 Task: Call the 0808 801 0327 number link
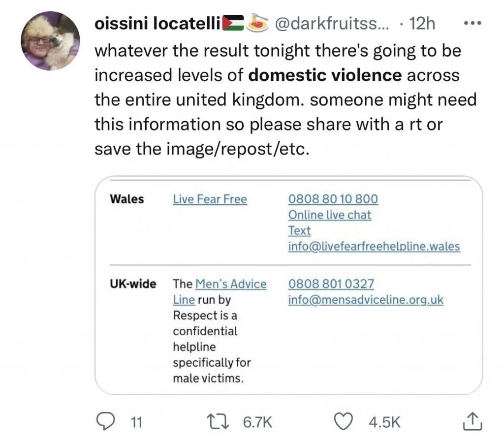331,284
